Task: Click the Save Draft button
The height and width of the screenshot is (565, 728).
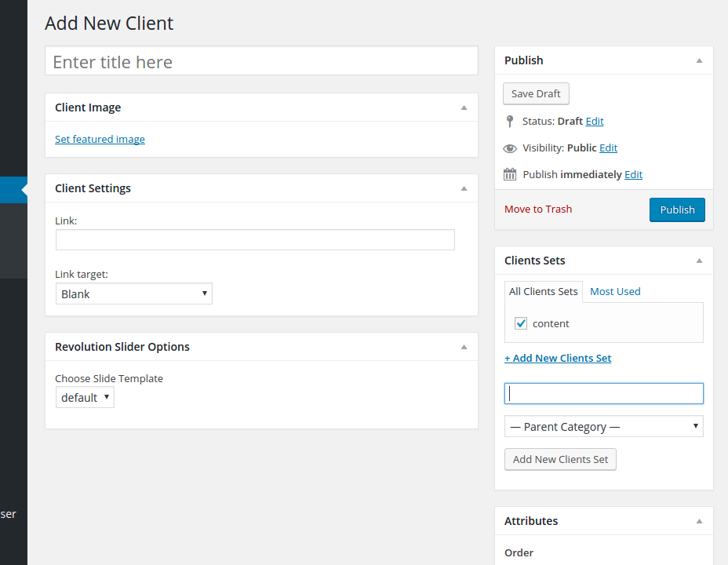Action: (536, 93)
